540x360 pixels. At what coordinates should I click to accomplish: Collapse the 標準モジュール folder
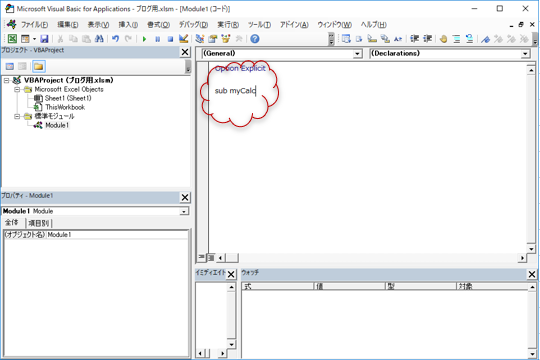(x=17, y=116)
